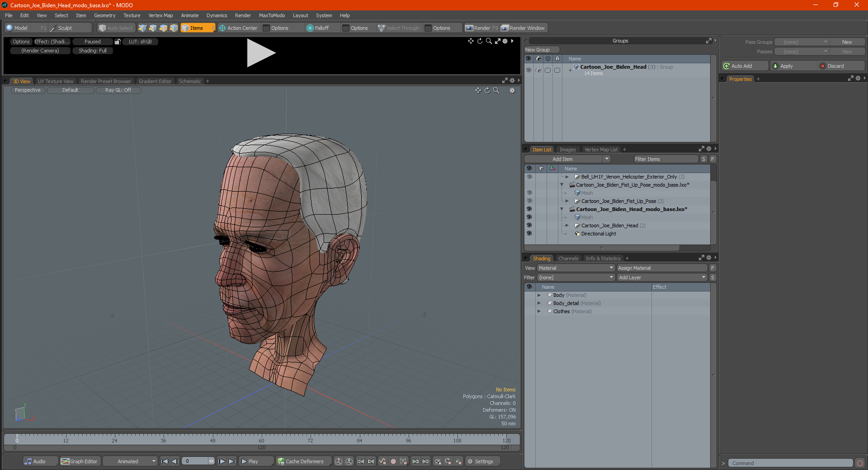The height and width of the screenshot is (470, 868).
Task: Collapse Cartoon_Joe_Biden_Fist_Up_Pose_modo_base.lxo scene
Action: tap(562, 185)
